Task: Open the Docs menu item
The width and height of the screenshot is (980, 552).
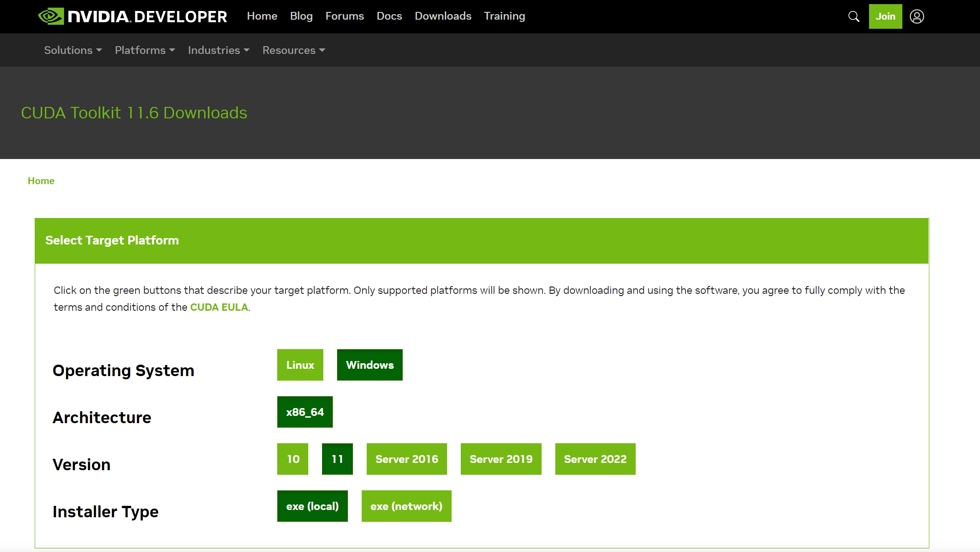Action: [x=389, y=16]
